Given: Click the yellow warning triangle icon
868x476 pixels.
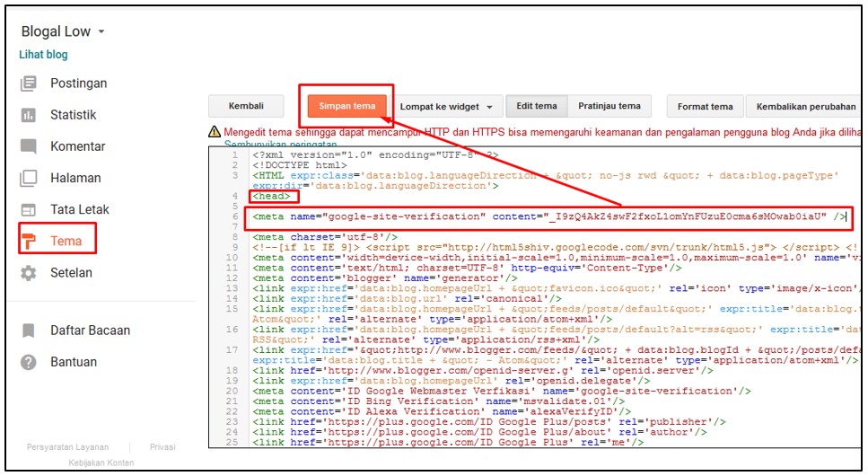Looking at the screenshot, I should (215, 132).
